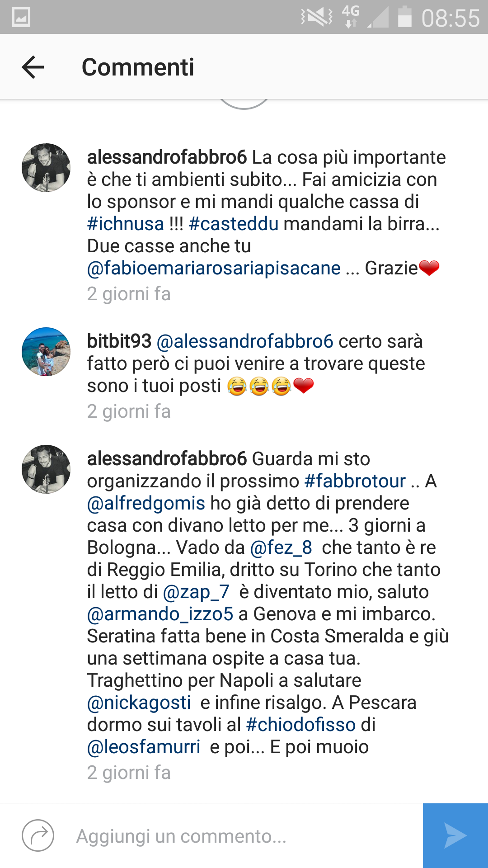Visit the @alfredgomis mention
Viewport: 488px width, 868px height.
(x=146, y=503)
